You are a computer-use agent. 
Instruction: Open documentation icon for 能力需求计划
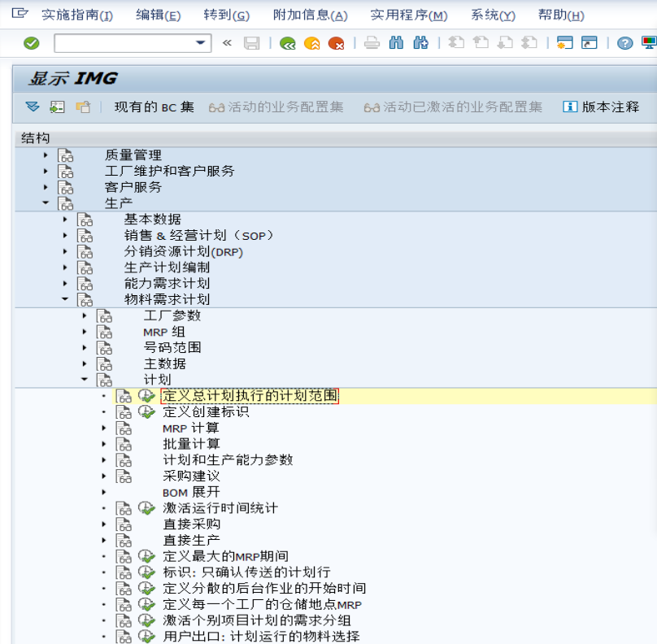85,284
